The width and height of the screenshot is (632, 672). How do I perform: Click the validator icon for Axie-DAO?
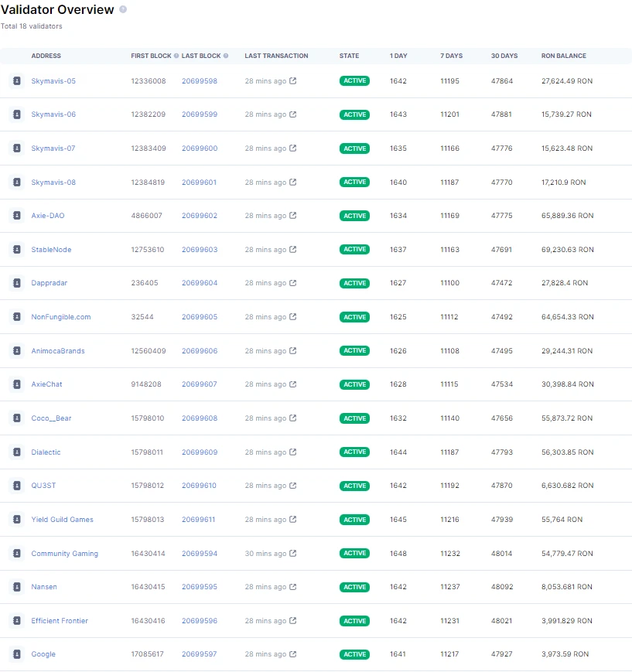pyautogui.click(x=17, y=216)
